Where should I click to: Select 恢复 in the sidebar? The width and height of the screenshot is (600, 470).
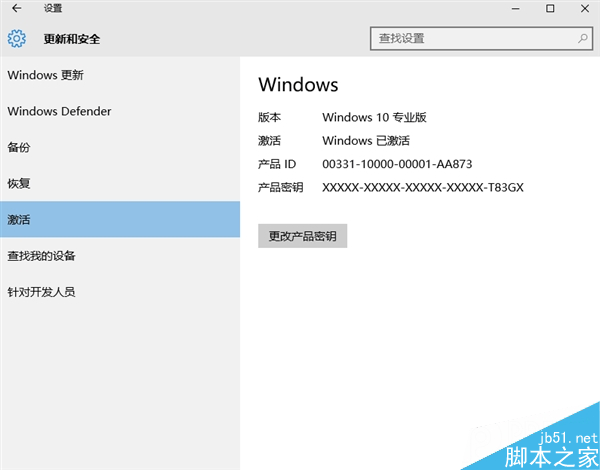tap(120, 183)
